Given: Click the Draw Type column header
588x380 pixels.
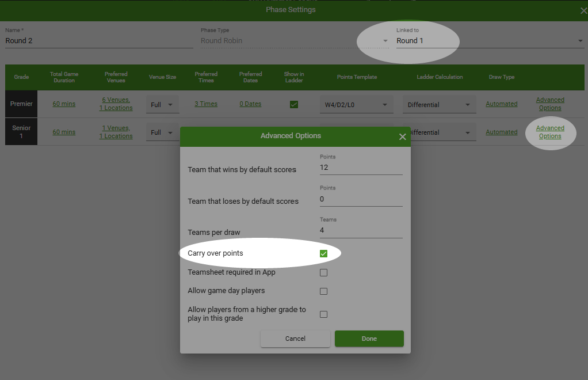Looking at the screenshot, I should (x=502, y=77).
